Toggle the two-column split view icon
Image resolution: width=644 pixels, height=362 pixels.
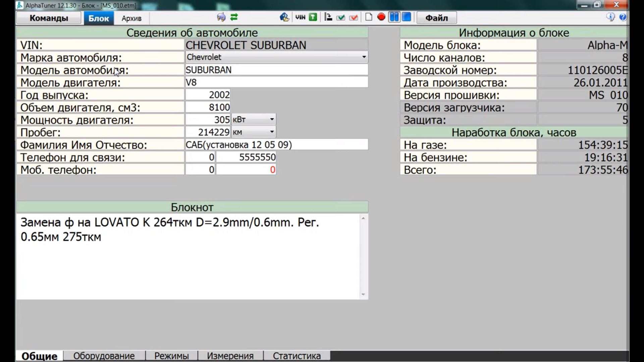pos(394,17)
